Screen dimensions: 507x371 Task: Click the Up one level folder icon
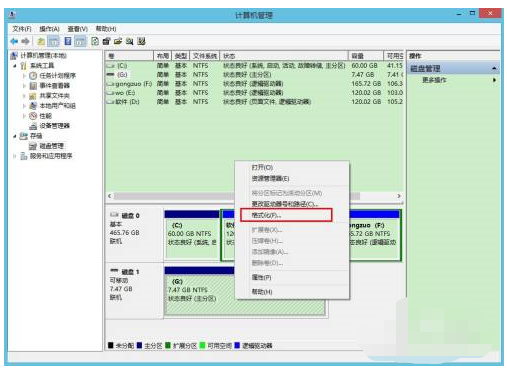click(x=41, y=42)
